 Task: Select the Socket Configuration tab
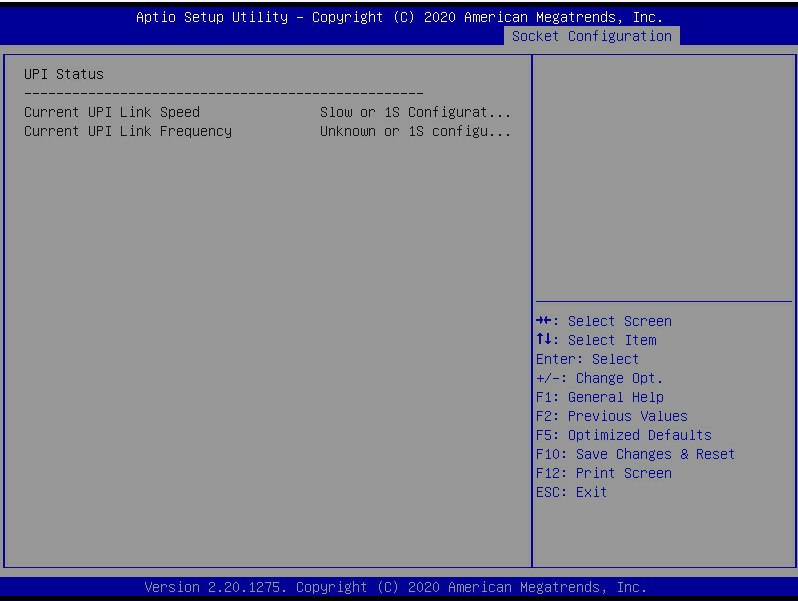pyautogui.click(x=591, y=36)
